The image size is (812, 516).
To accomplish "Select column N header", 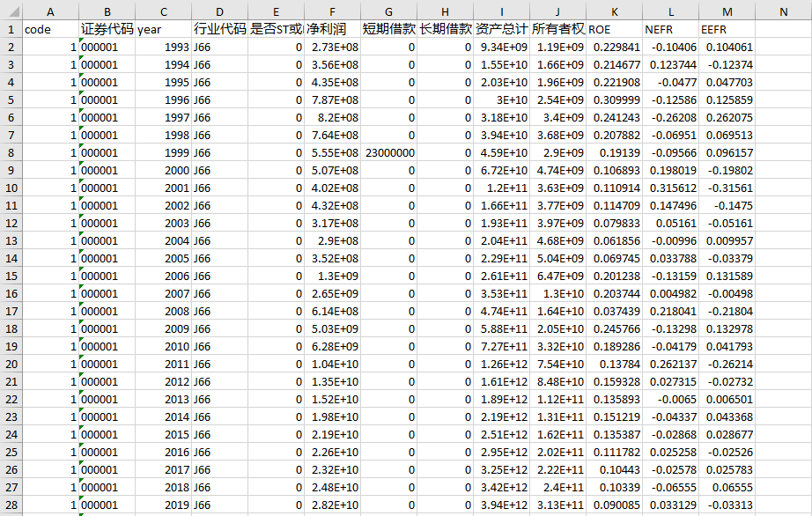I will point(784,11).
